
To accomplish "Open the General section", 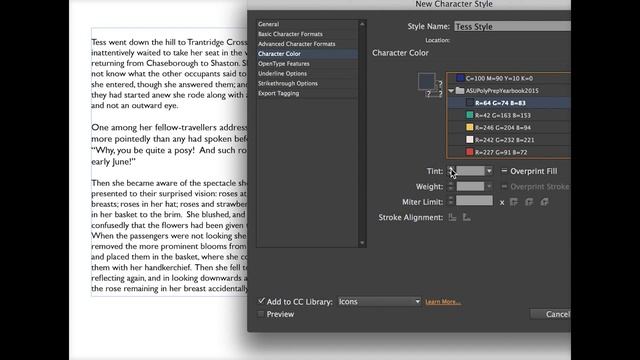I will [307, 24].
